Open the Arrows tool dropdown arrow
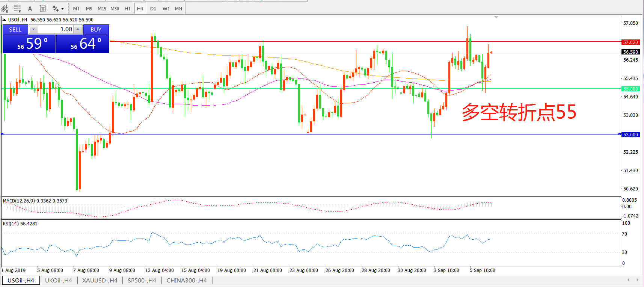The width and height of the screenshot is (644, 287). point(62,8)
